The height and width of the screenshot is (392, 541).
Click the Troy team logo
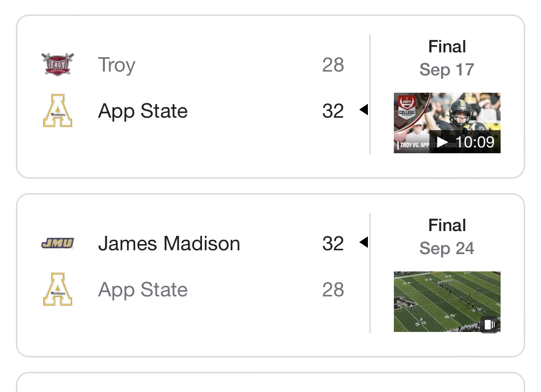(x=57, y=64)
